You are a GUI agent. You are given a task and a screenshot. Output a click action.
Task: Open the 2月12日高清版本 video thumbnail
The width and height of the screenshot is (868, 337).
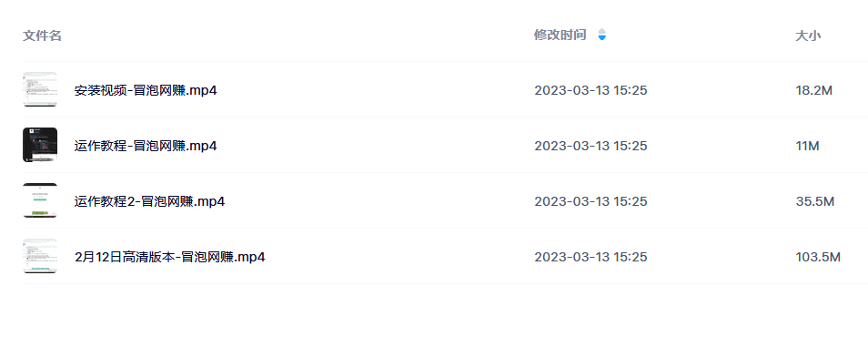click(x=40, y=256)
